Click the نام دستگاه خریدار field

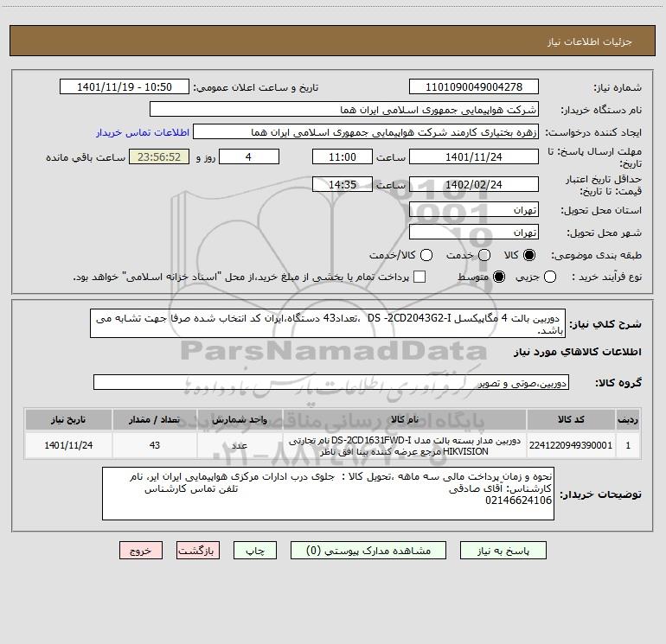(x=344, y=110)
